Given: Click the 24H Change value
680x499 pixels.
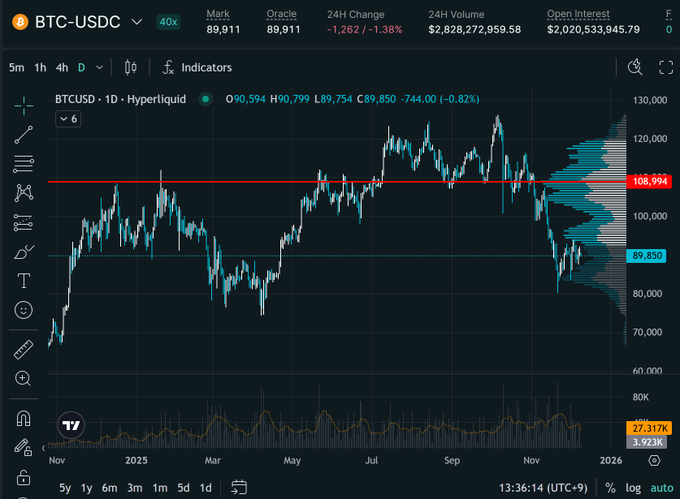Looking at the screenshot, I should tap(364, 30).
